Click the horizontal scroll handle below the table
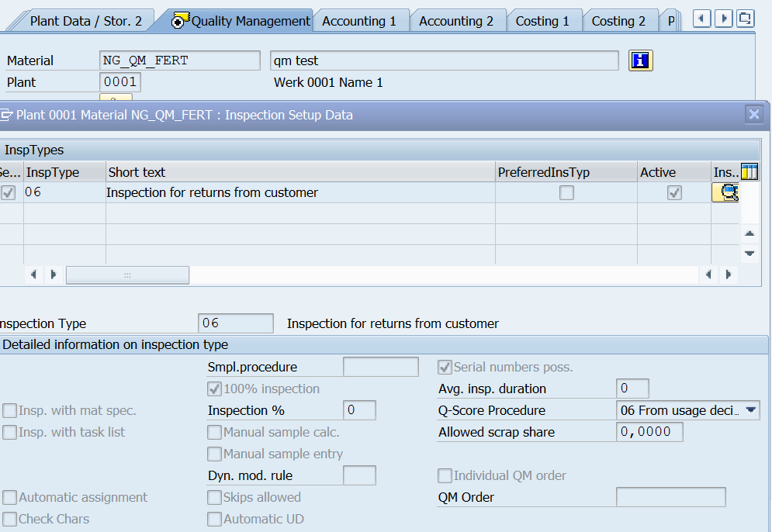The image size is (772, 532). pos(127,275)
